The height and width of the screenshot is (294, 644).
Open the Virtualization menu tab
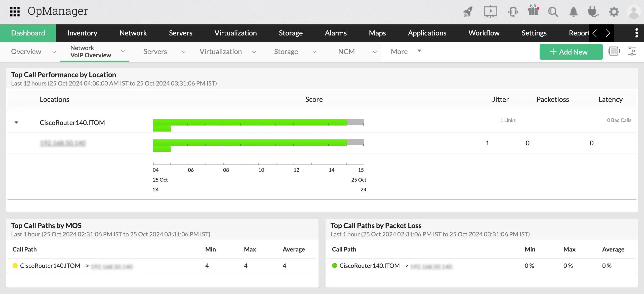tap(235, 33)
